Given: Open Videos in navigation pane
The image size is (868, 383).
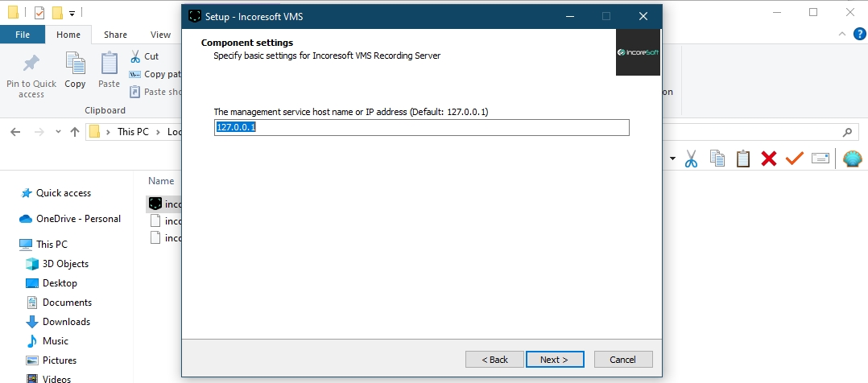Looking at the screenshot, I should (48, 378).
